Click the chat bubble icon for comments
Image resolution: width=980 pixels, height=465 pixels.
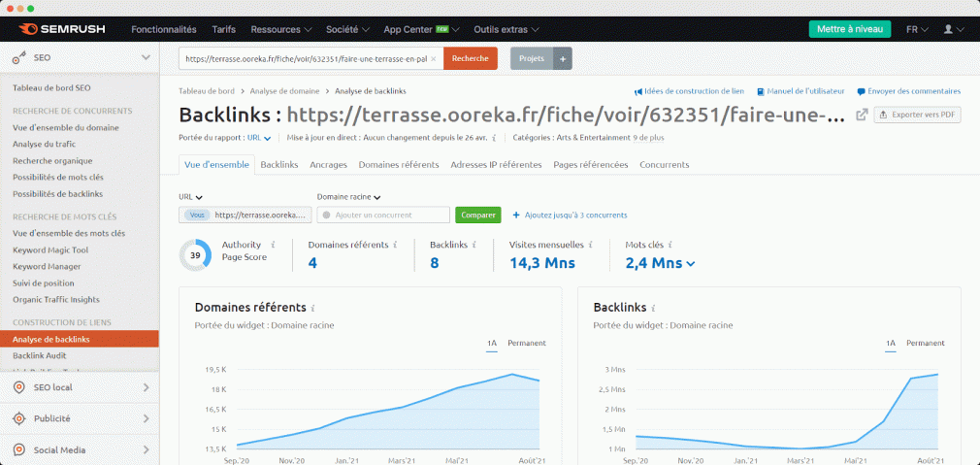pos(862,91)
